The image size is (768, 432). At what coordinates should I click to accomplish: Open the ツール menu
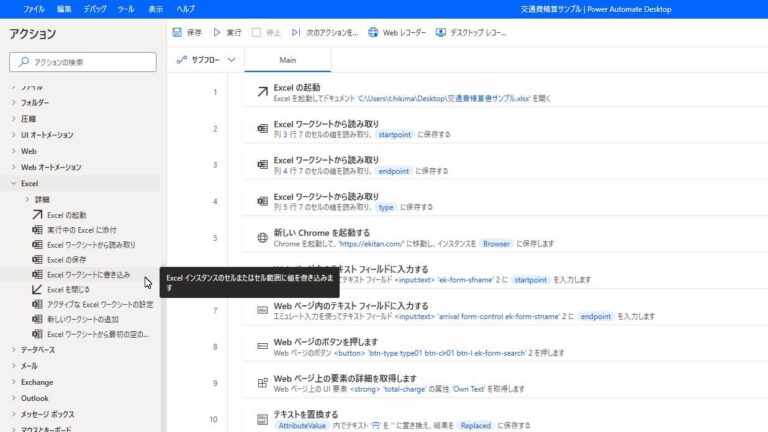click(x=126, y=9)
